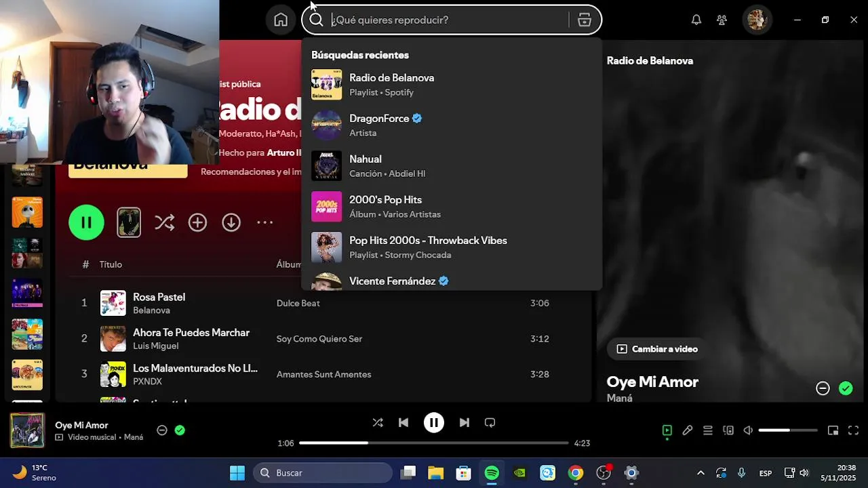Toggle Now Playing view icon

(667, 430)
